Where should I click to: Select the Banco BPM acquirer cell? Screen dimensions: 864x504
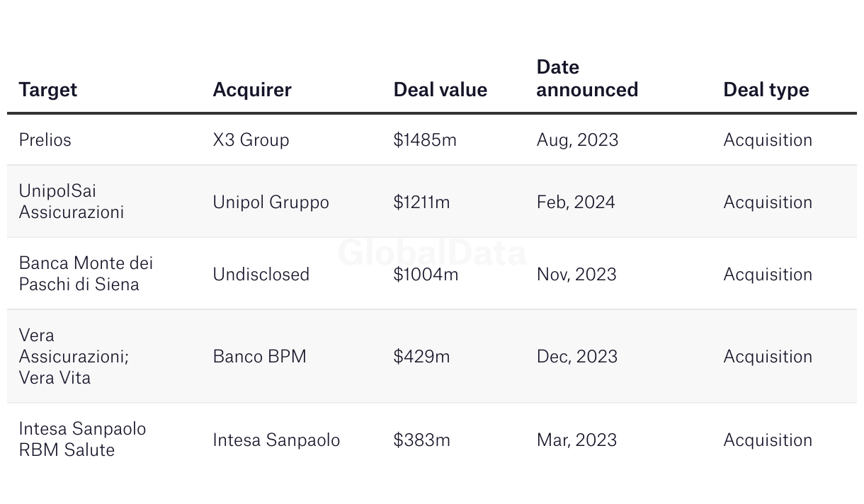[x=259, y=356]
